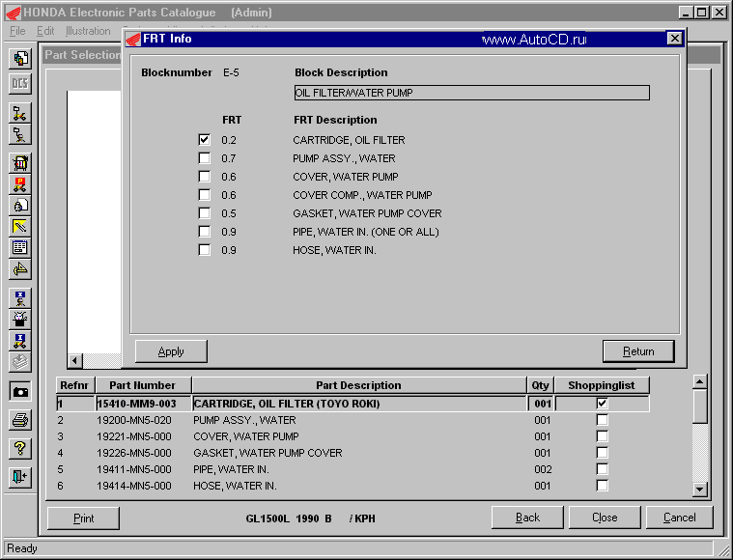Click the Part Description column header
This screenshot has height=560, width=733.
pyautogui.click(x=359, y=385)
